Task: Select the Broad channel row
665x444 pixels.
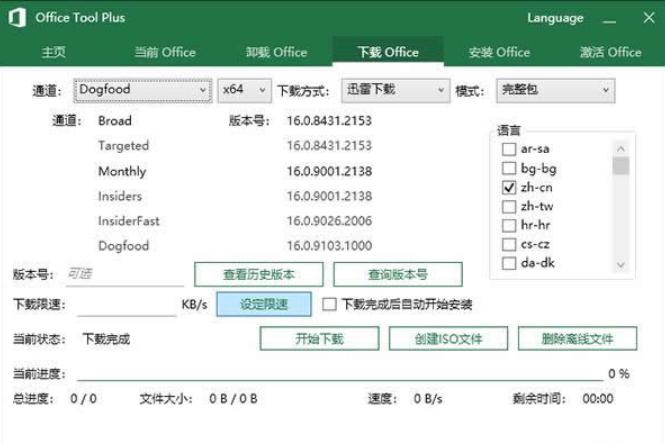Action: pos(115,121)
